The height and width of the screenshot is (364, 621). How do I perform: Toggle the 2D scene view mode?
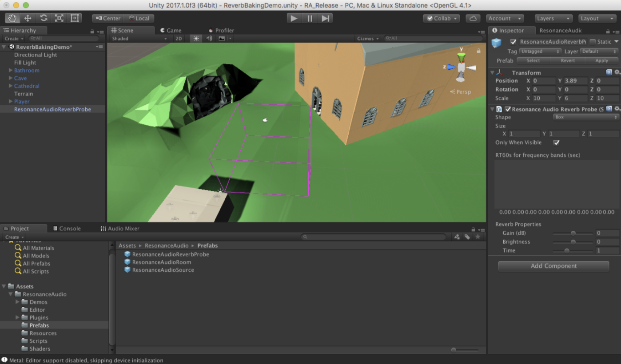point(179,39)
